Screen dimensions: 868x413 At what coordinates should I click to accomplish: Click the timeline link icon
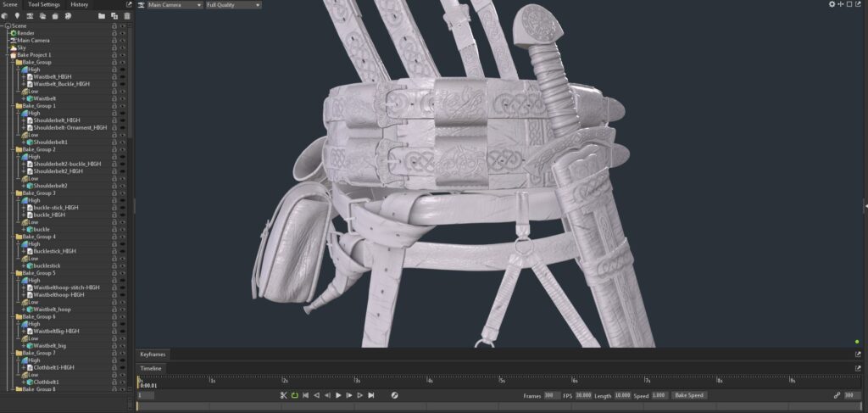tap(837, 395)
